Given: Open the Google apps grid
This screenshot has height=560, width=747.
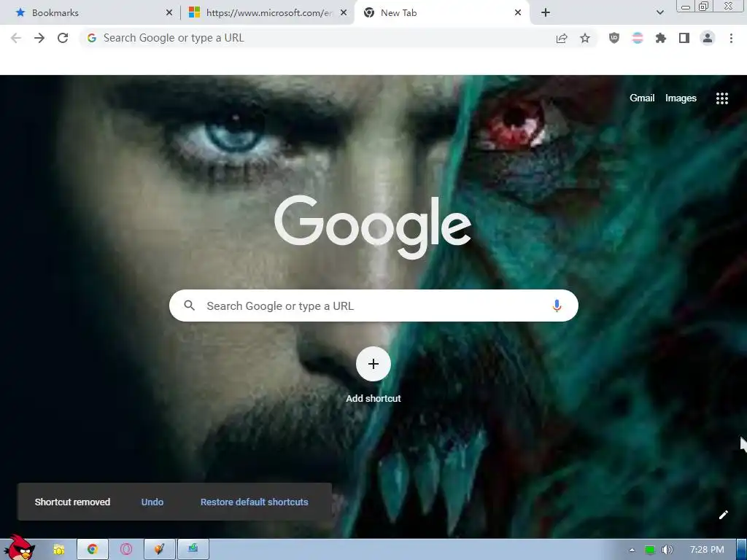Looking at the screenshot, I should click(722, 98).
